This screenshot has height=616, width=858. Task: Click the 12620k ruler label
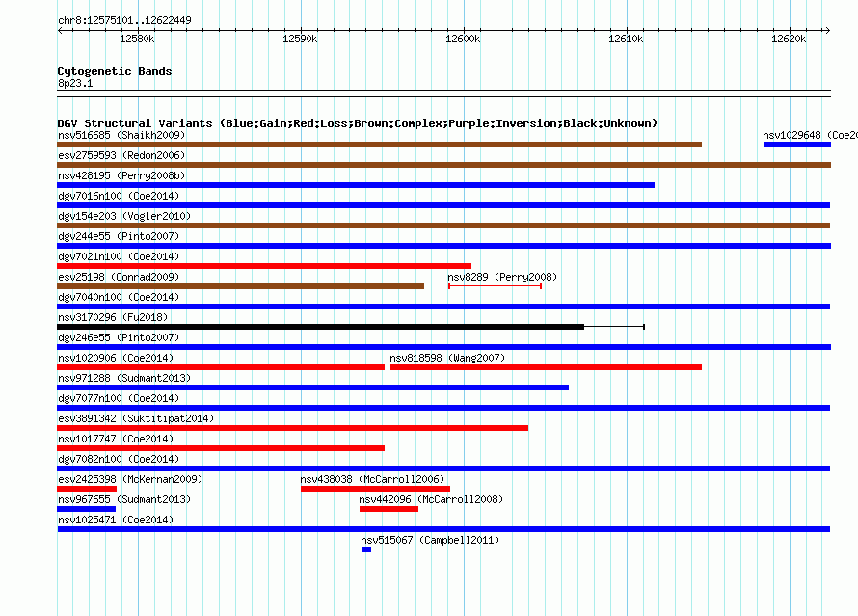click(789, 39)
